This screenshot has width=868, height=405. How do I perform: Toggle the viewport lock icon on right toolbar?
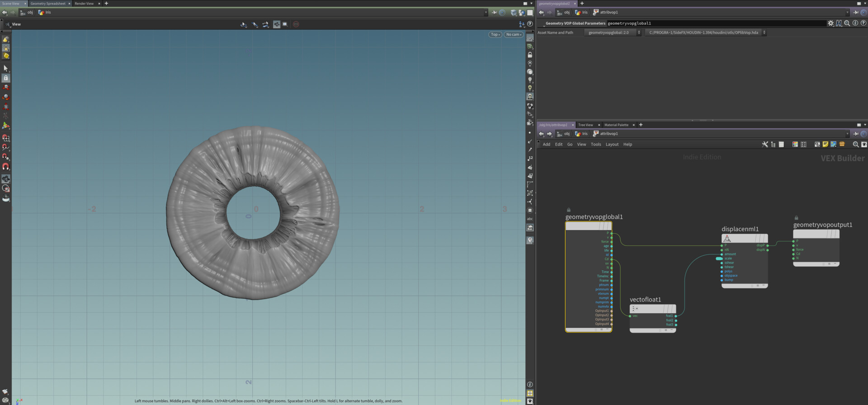click(x=530, y=55)
